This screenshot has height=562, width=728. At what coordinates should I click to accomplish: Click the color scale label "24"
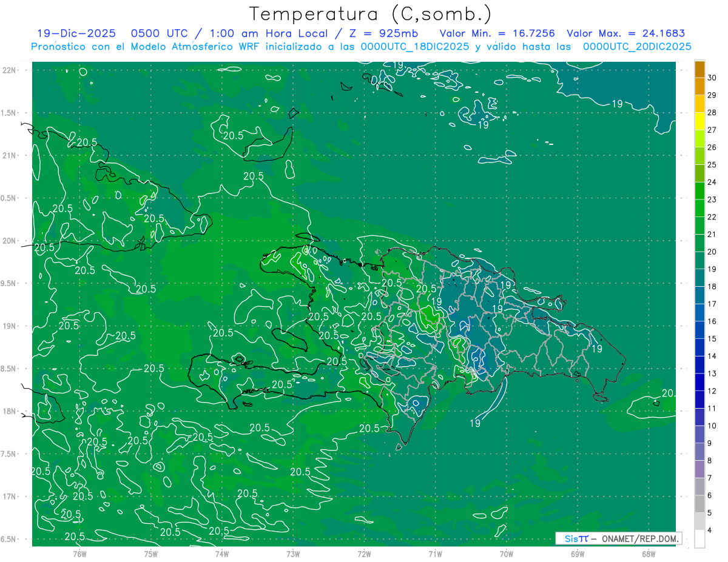(x=712, y=182)
